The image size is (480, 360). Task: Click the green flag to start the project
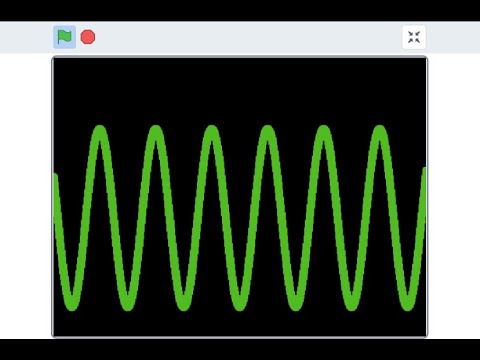click(x=65, y=37)
